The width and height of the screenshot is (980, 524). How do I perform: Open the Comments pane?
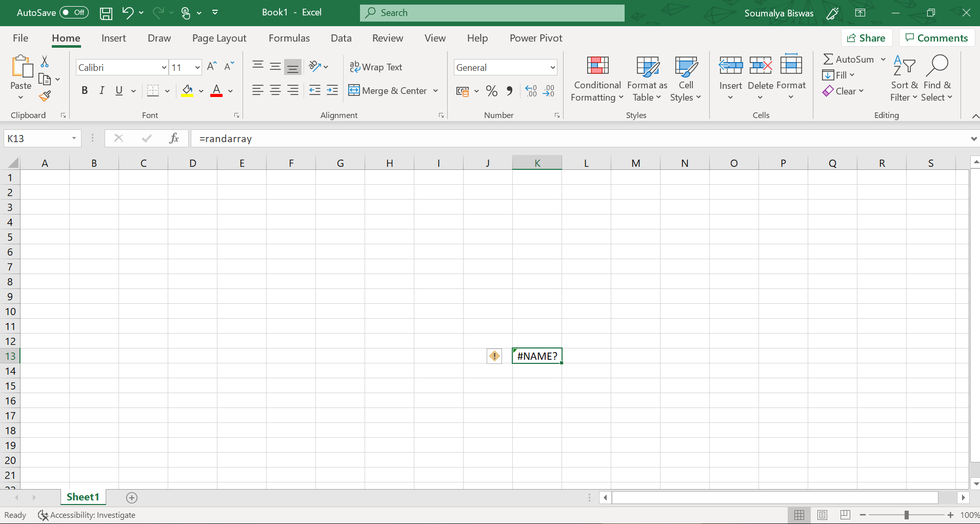tap(936, 37)
